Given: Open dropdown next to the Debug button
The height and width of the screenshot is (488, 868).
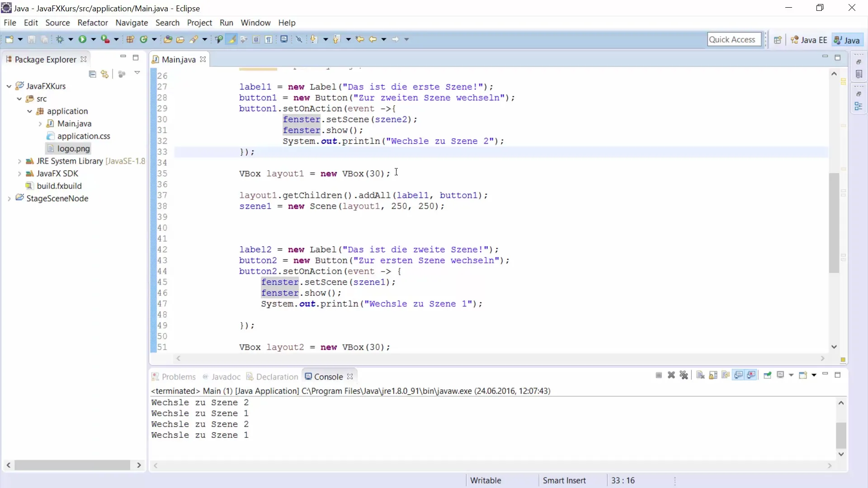Looking at the screenshot, I should pyautogui.click(x=71, y=40).
